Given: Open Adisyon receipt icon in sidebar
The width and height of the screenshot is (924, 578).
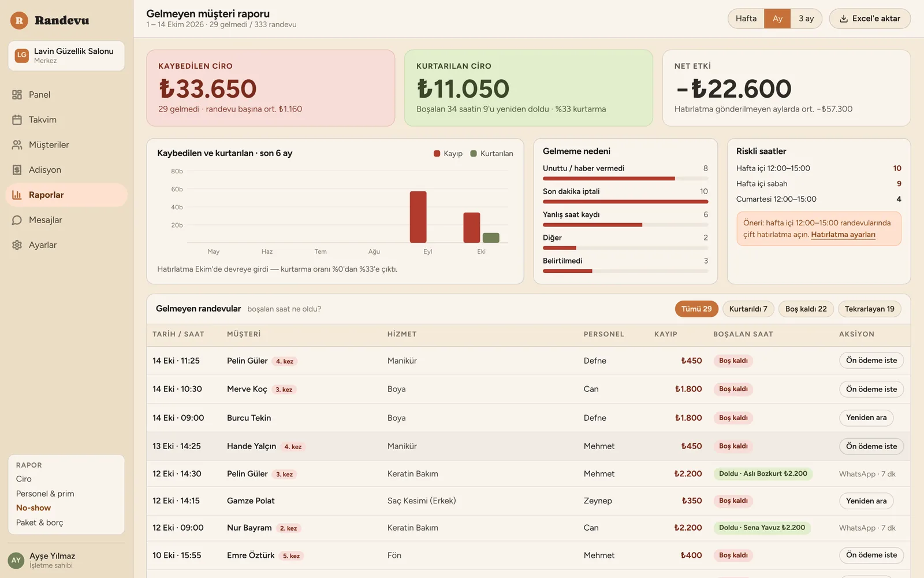Looking at the screenshot, I should coord(17,170).
